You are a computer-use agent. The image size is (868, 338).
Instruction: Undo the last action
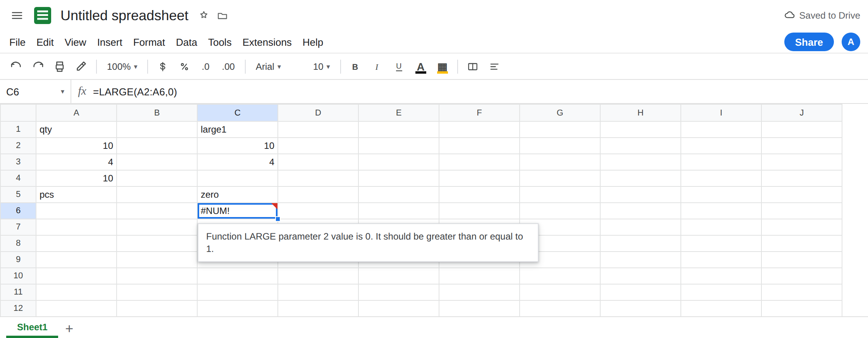tap(16, 67)
